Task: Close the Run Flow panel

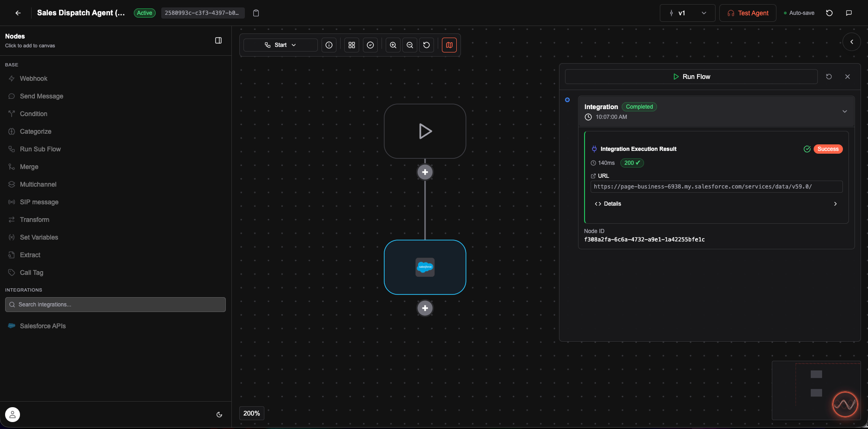Action: click(x=848, y=77)
